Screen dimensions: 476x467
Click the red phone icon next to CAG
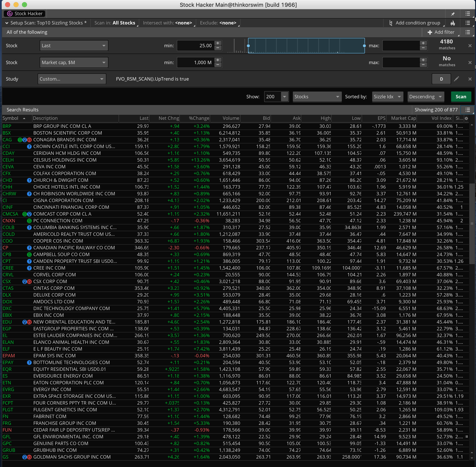30,140
